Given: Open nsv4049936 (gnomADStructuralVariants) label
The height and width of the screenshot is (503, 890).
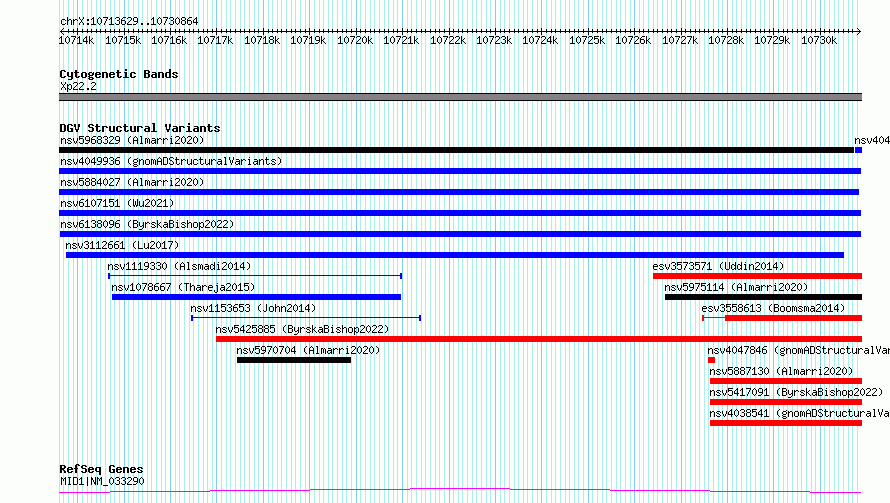Looking at the screenshot, I should click(171, 161).
